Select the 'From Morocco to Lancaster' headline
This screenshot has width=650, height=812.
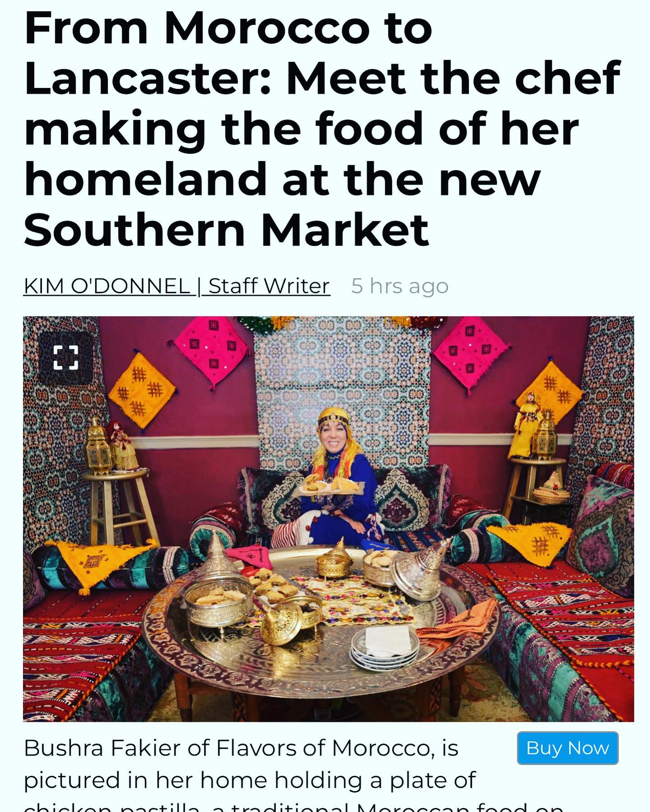[x=322, y=128]
